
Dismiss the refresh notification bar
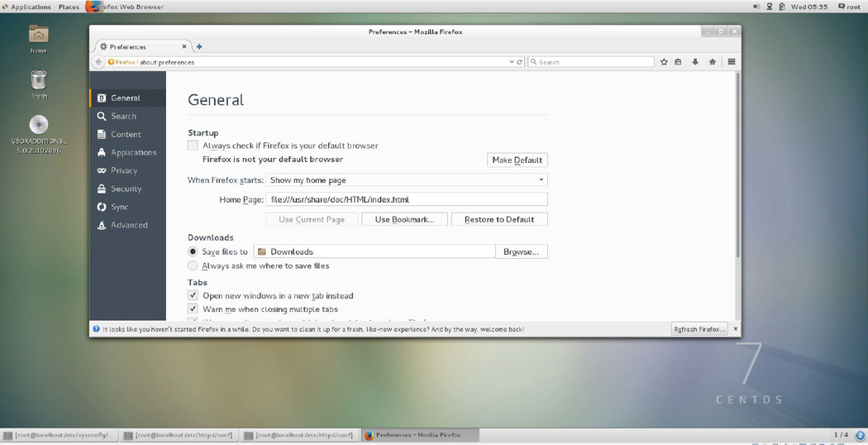735,329
